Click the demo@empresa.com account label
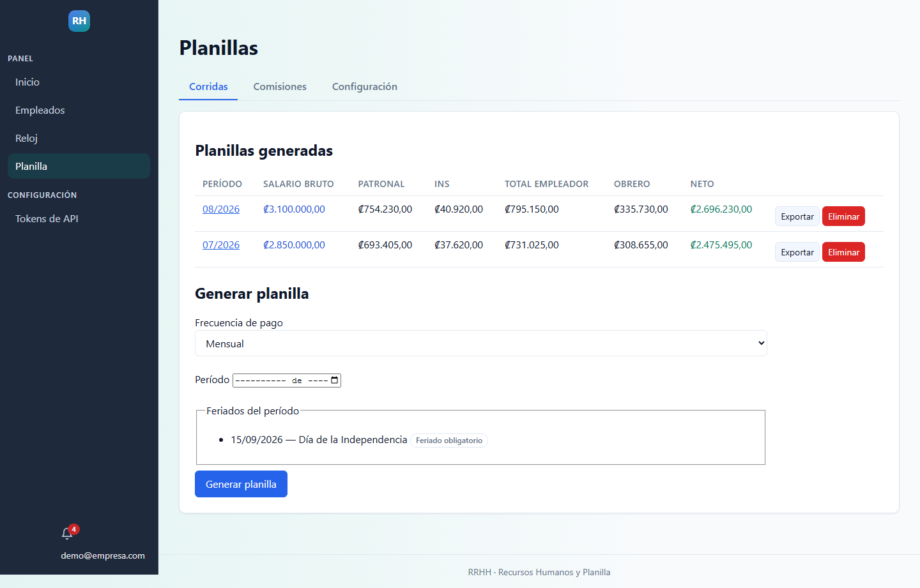The height and width of the screenshot is (588, 920). 103,556
